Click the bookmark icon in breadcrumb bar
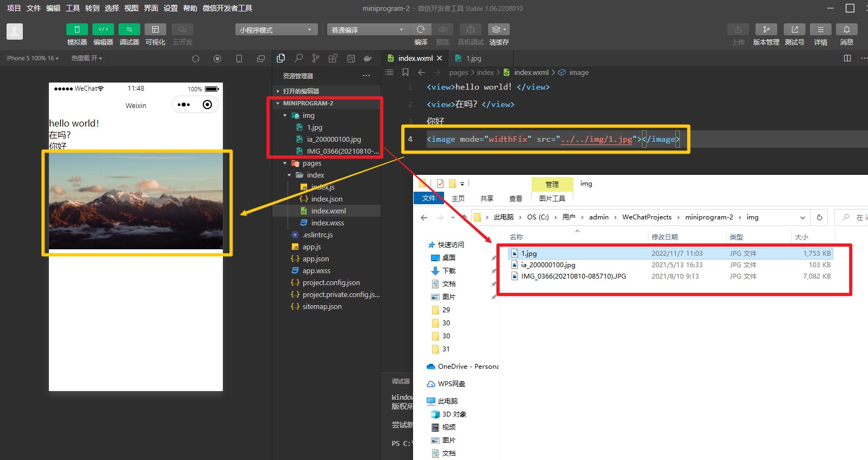Image resolution: width=868 pixels, height=460 pixels. (405, 72)
